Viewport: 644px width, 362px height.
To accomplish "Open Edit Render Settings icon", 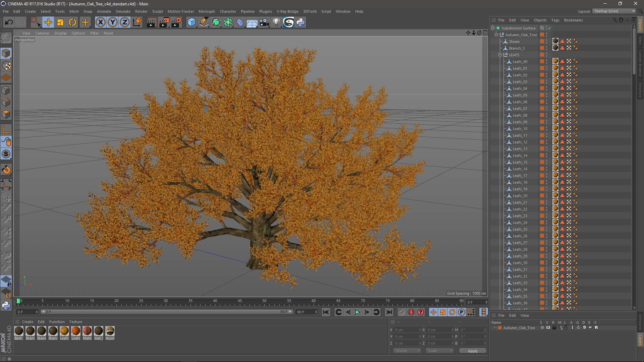I will pyautogui.click(x=176, y=22).
